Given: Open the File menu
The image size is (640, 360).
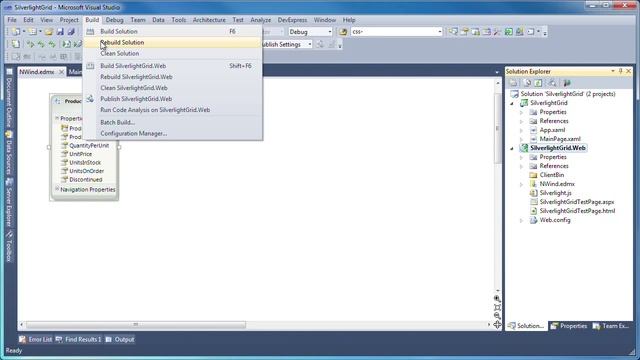Looking at the screenshot, I should coord(12,20).
